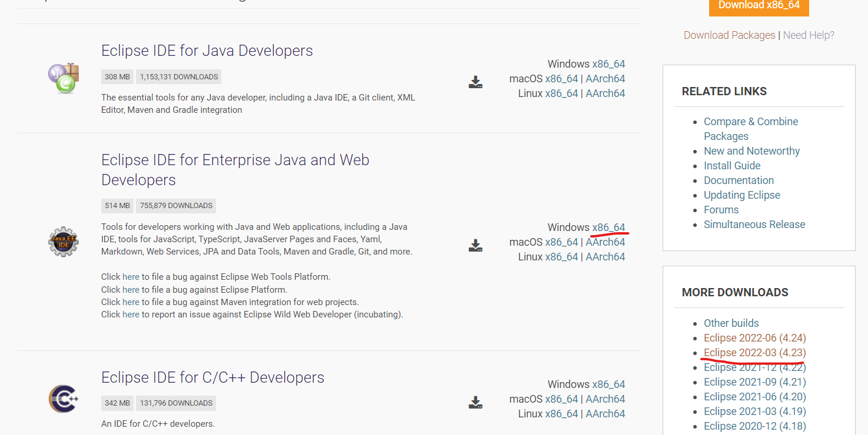Select macOS x86_64 for Enterprise Java package
The height and width of the screenshot is (435, 868).
562,242
